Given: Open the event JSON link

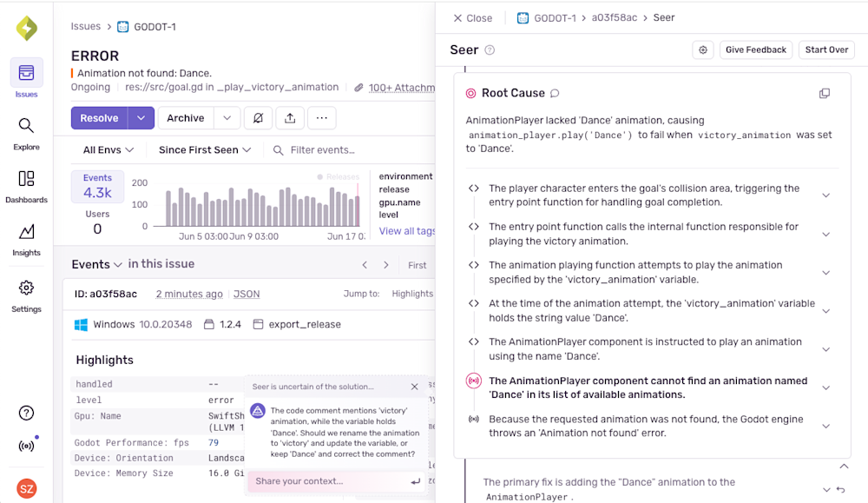Looking at the screenshot, I should coord(247,294).
